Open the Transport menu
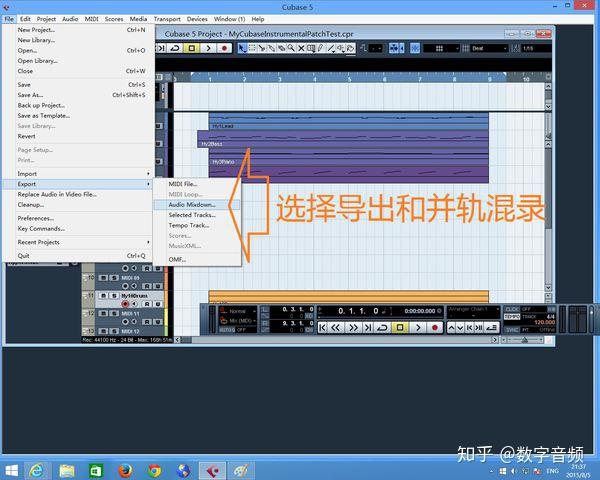Screen dimensions: 600x480 [x=167, y=19]
